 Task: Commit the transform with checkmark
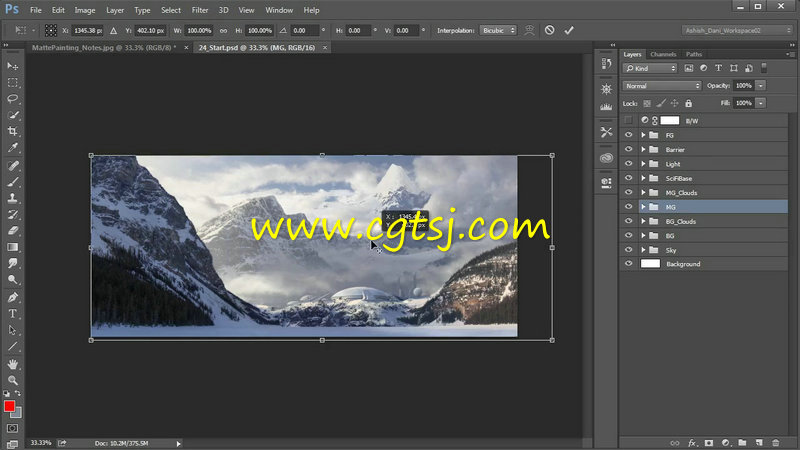[569, 30]
